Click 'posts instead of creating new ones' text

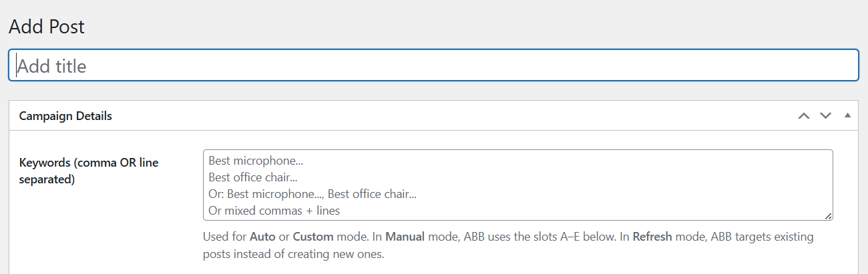pyautogui.click(x=293, y=254)
